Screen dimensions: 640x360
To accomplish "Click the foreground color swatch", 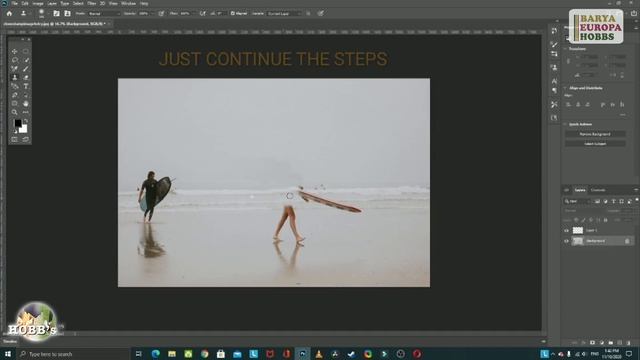I will click(x=18, y=123).
